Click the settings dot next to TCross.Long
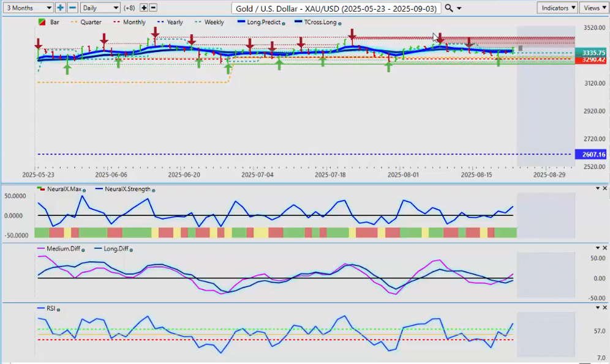This screenshot has height=364, width=610. (339, 23)
